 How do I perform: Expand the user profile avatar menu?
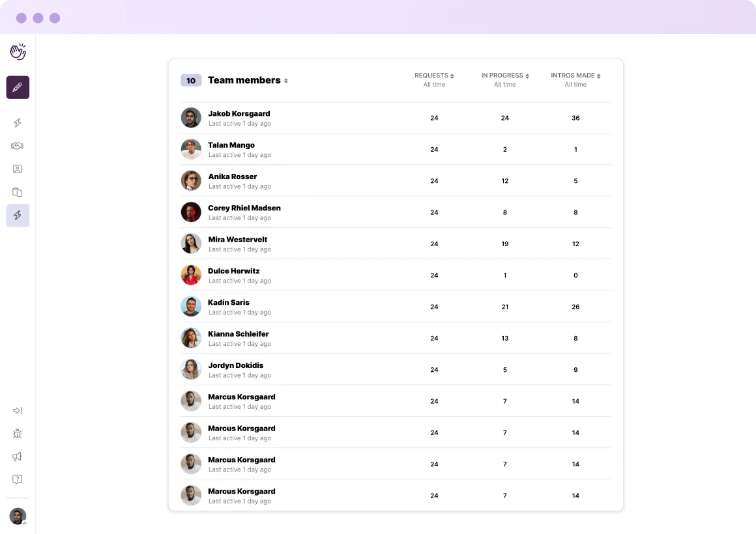[x=18, y=516]
